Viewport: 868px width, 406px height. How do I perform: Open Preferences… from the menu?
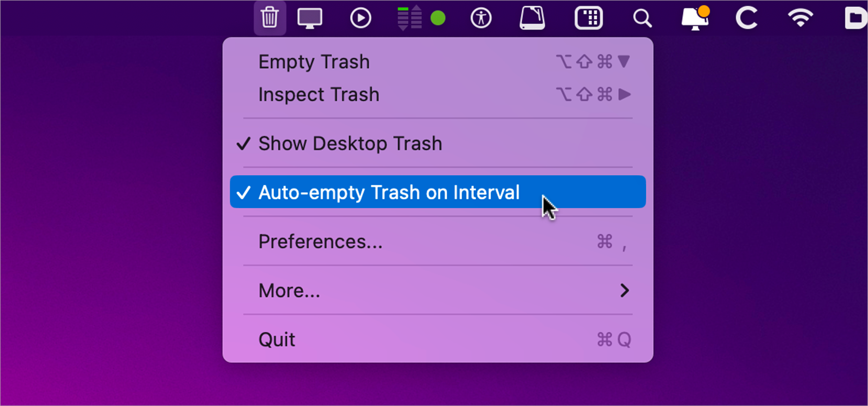pyautogui.click(x=438, y=241)
